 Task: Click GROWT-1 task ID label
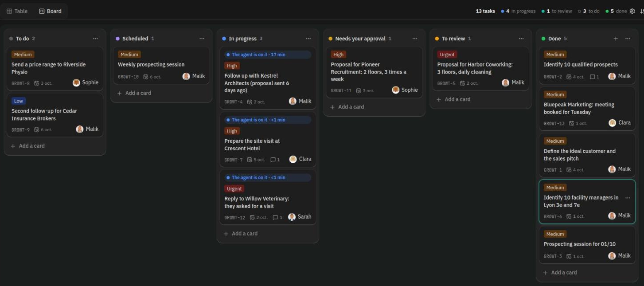[x=553, y=170]
